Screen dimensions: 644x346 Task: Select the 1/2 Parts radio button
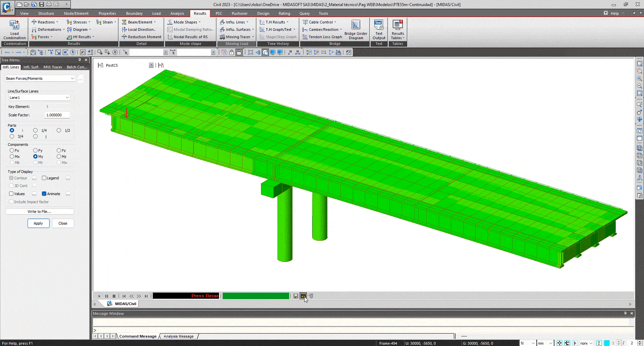(59, 130)
